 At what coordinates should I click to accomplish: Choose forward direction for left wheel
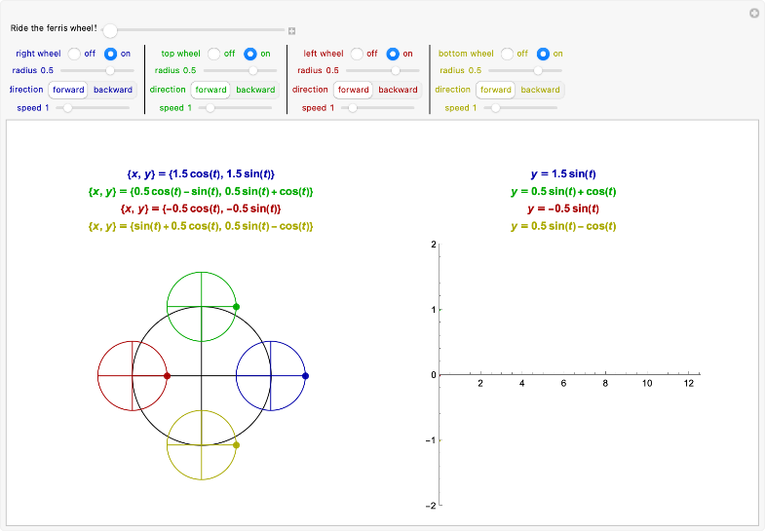point(354,90)
